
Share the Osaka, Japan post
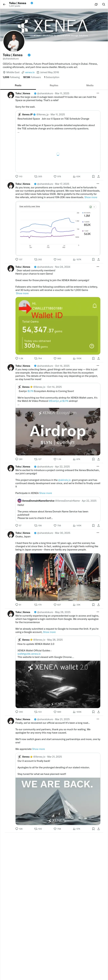click(99, 604)
